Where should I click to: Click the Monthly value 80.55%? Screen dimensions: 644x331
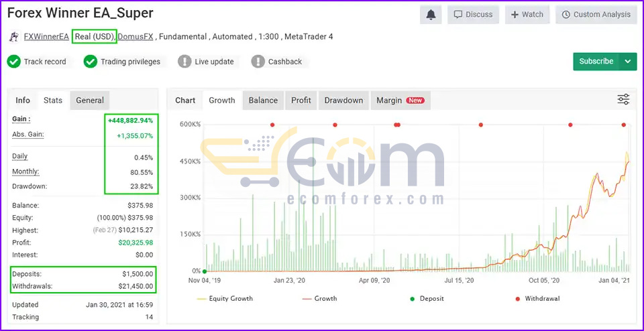coord(142,173)
